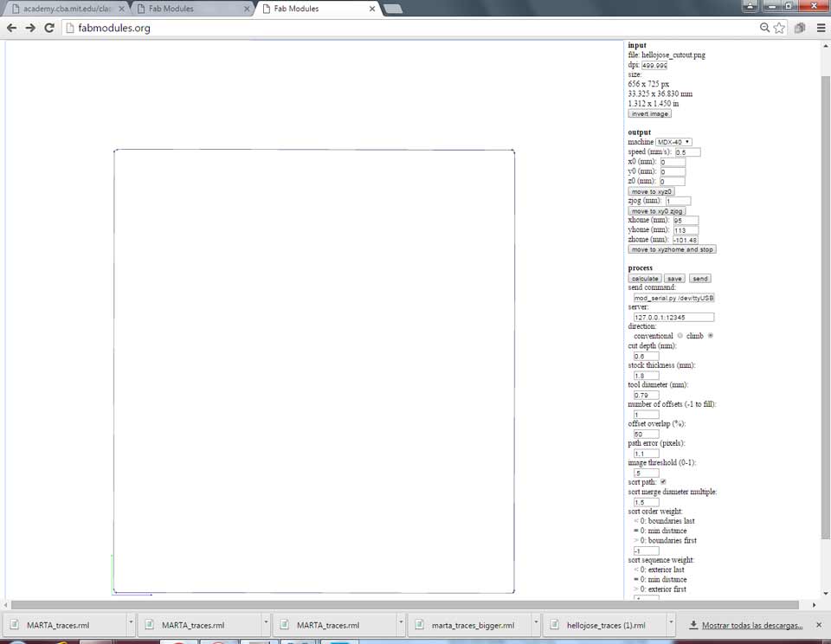Click the path error (pixels) input field
831x644 pixels.
coord(646,454)
